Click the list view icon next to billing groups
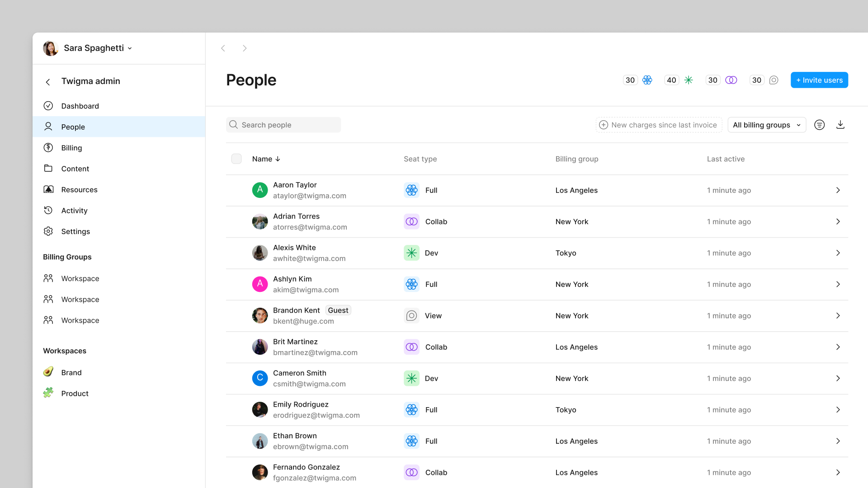 [x=820, y=124]
